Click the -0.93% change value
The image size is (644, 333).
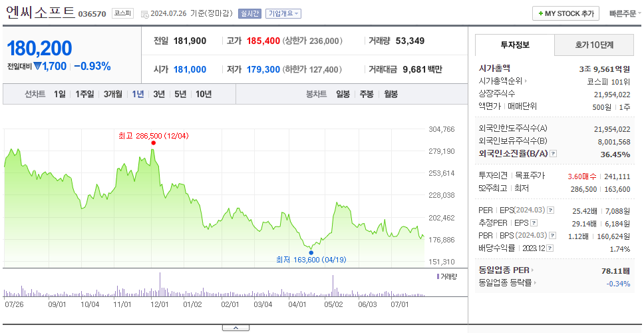coord(92,66)
